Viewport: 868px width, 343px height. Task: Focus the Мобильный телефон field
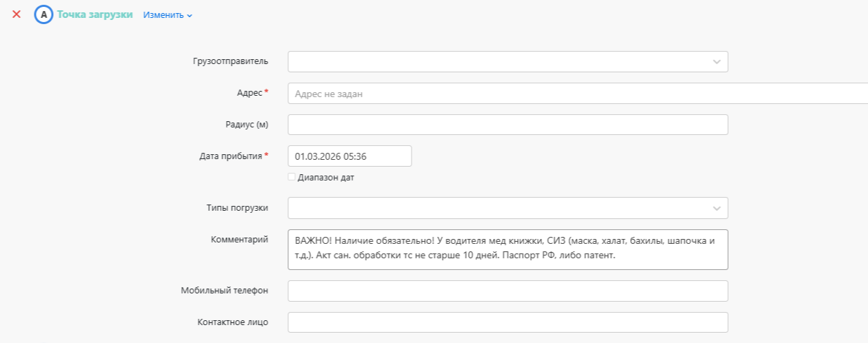[x=508, y=291]
